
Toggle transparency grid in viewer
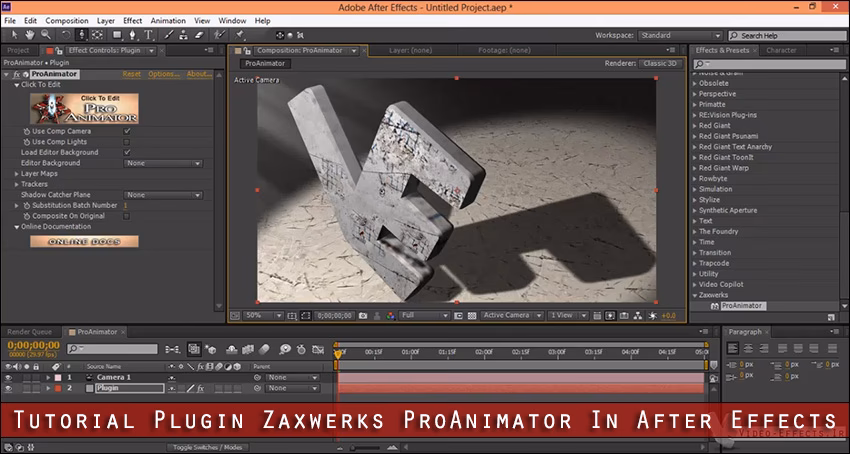472,316
